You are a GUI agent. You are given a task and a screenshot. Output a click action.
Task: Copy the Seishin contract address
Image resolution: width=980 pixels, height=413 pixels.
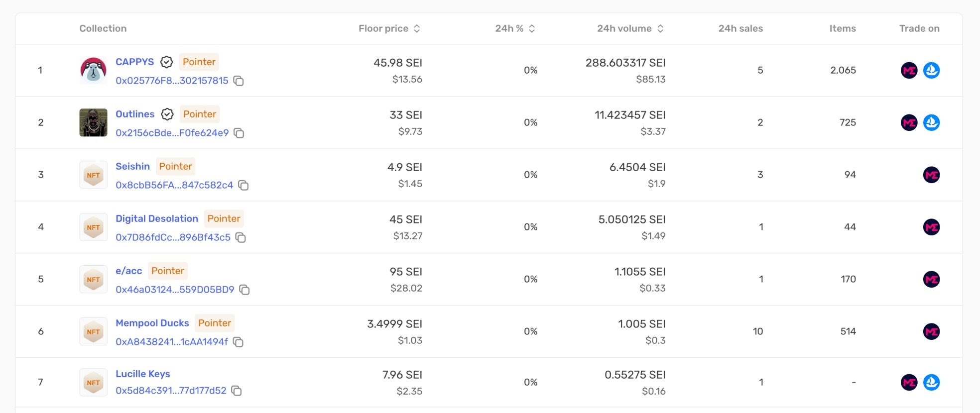pyautogui.click(x=244, y=185)
